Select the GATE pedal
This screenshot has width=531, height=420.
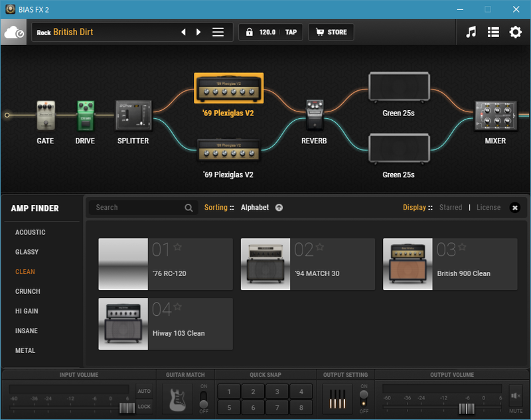46,115
